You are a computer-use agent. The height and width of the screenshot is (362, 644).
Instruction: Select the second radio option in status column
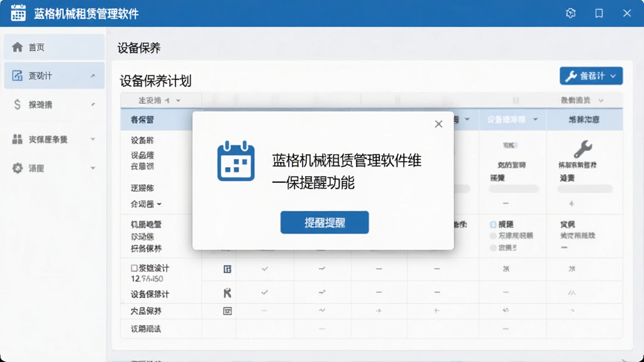pyautogui.click(x=493, y=236)
